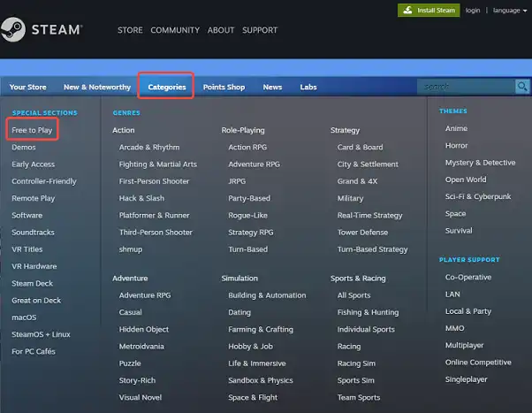Open the Action genre heading

pyautogui.click(x=124, y=130)
